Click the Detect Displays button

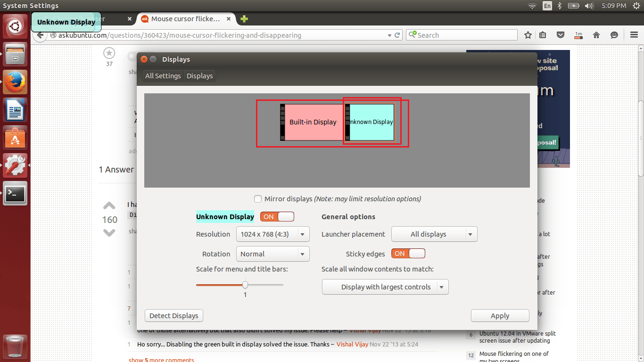[173, 315]
